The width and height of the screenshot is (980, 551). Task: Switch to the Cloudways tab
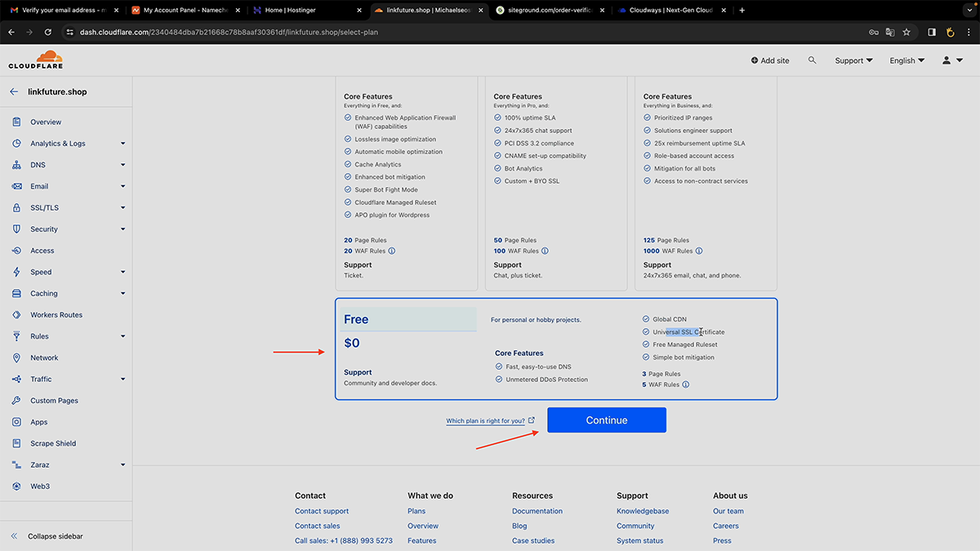(672, 11)
